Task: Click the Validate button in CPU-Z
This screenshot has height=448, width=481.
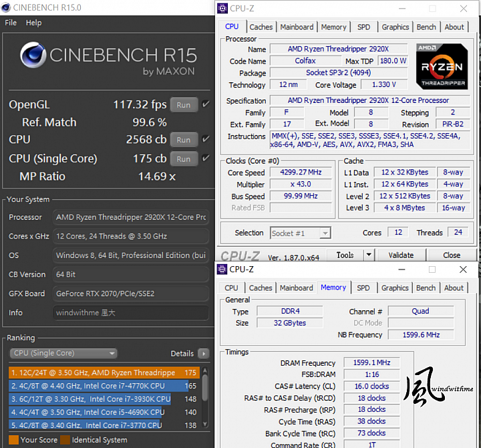Action: pyautogui.click(x=402, y=255)
